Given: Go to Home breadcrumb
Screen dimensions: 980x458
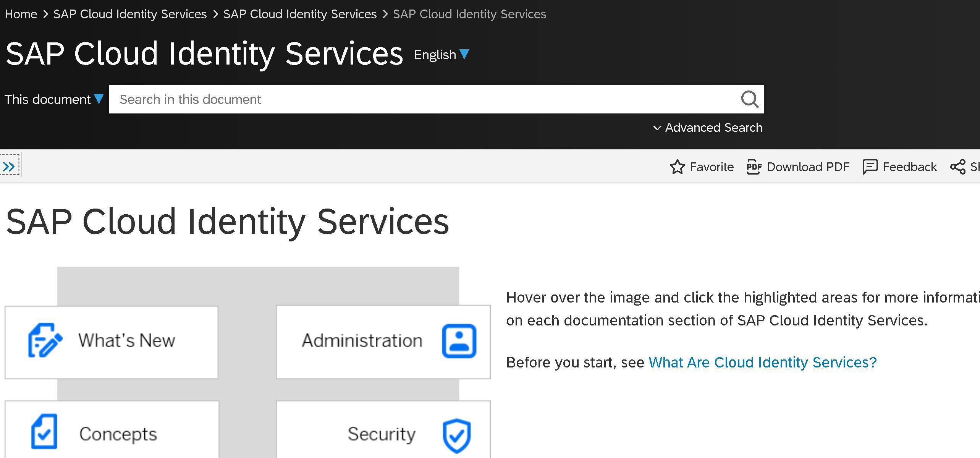Looking at the screenshot, I should pos(21,14).
